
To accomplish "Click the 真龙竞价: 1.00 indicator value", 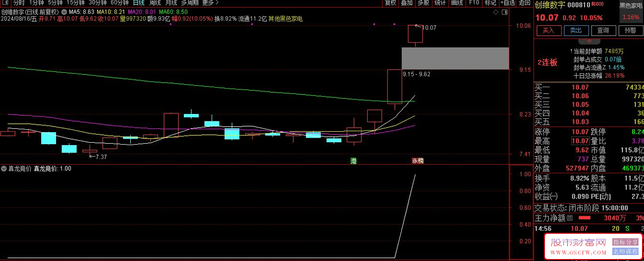I will pyautogui.click(x=53, y=168).
